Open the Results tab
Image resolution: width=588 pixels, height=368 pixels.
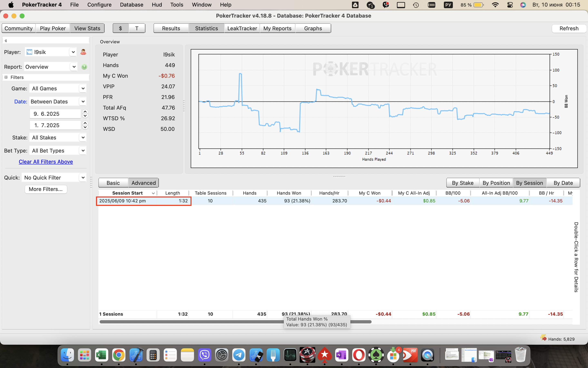point(171,28)
